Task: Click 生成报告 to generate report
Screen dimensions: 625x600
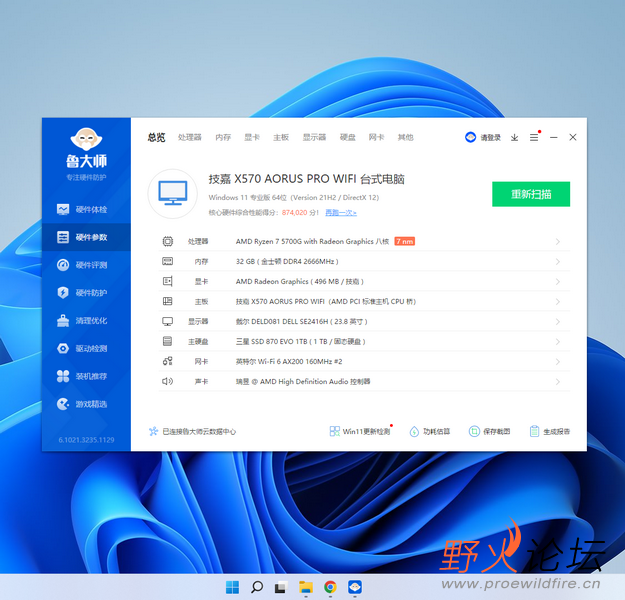Action: (x=550, y=431)
